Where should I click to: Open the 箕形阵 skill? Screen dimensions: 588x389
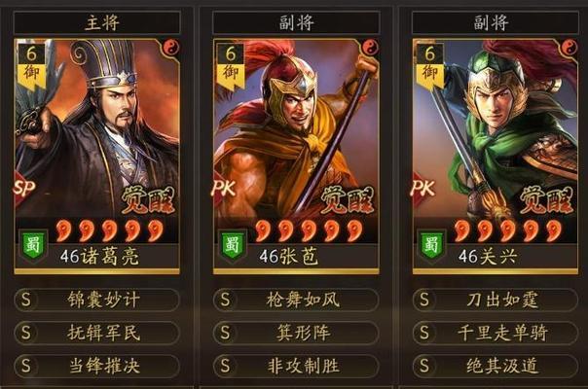pos(296,333)
